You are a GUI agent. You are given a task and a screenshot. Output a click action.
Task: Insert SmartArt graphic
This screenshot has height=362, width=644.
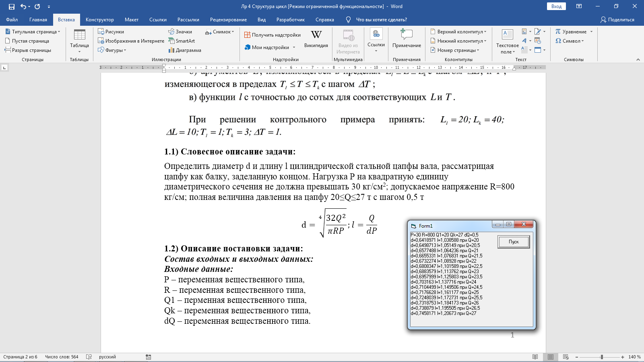pyautogui.click(x=182, y=41)
